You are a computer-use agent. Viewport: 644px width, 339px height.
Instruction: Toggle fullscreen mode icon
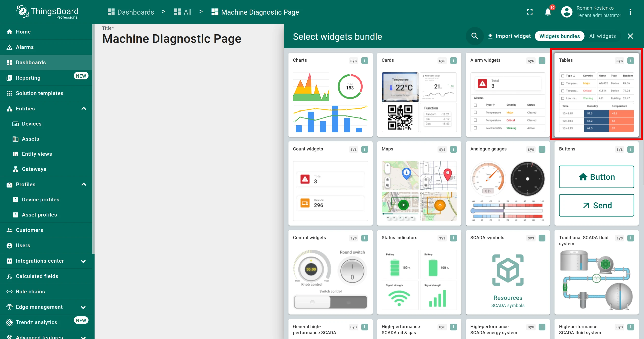tap(530, 12)
